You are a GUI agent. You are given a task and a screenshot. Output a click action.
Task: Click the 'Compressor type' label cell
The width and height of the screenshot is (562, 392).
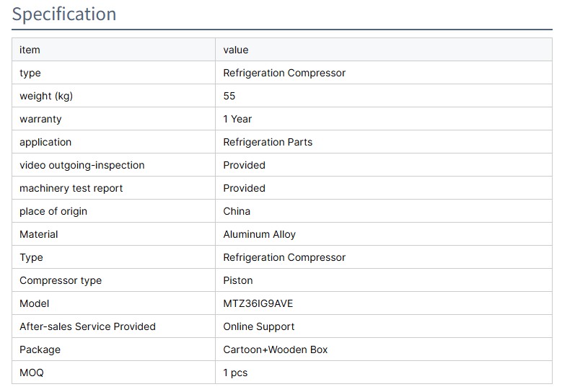click(61, 280)
